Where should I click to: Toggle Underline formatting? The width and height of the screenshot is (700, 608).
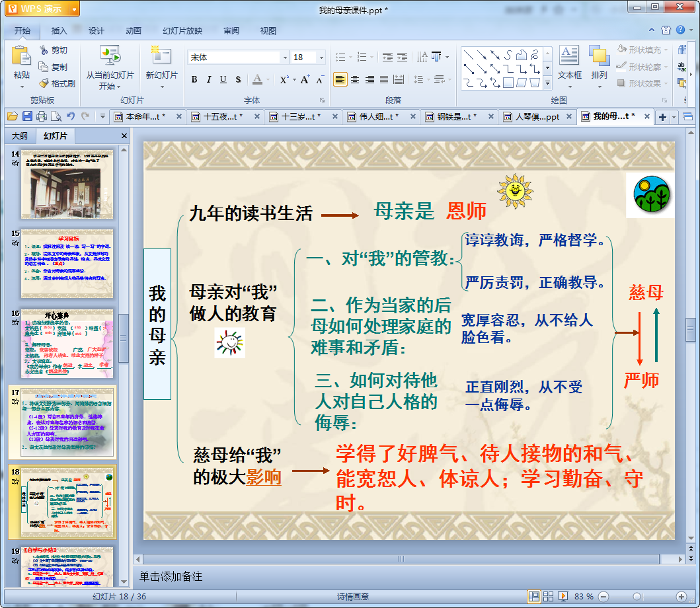[x=223, y=79]
